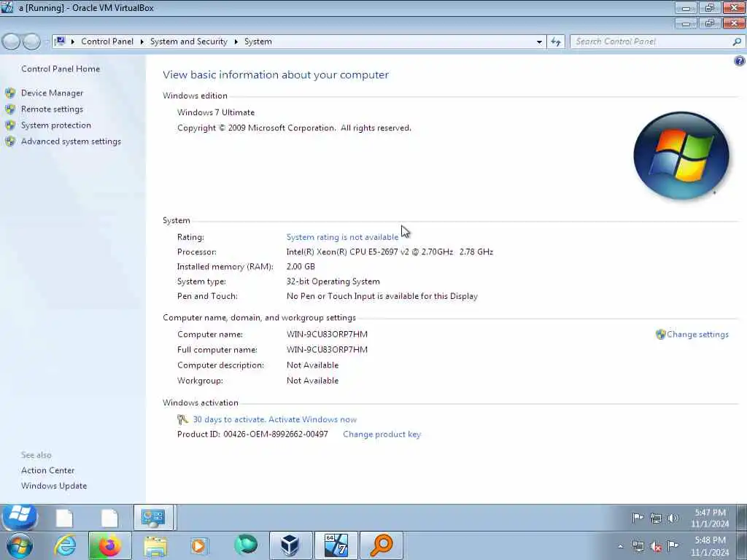Refresh the address bar view
Image resolution: width=747 pixels, height=560 pixels.
coord(556,42)
